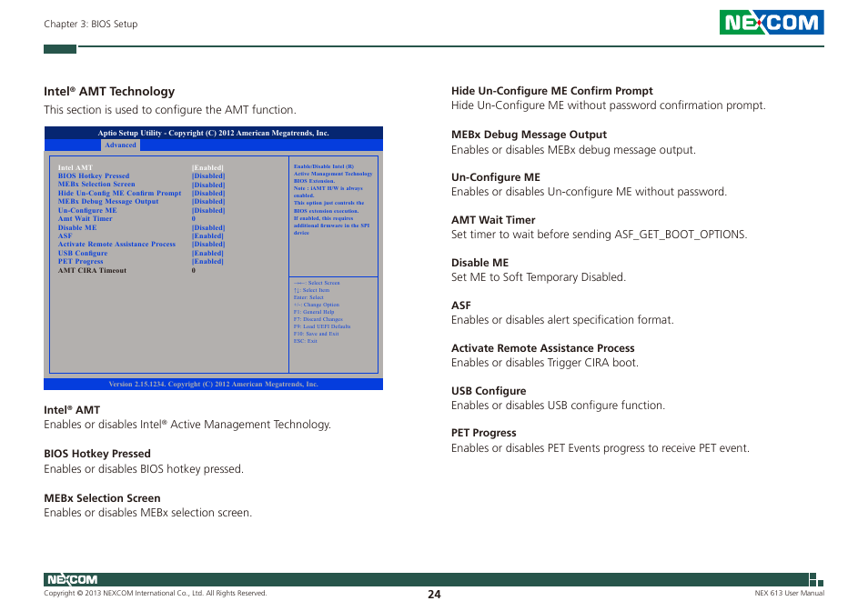868x611 pixels.
Task: Click the F9: Load UEFI Defaults hint
Action: pyautogui.click(x=321, y=326)
